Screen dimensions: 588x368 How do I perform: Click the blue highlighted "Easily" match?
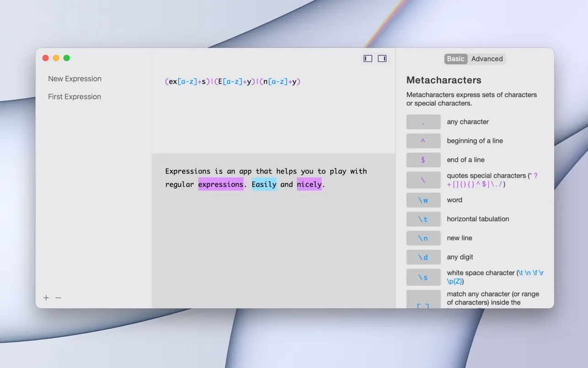[264, 184]
